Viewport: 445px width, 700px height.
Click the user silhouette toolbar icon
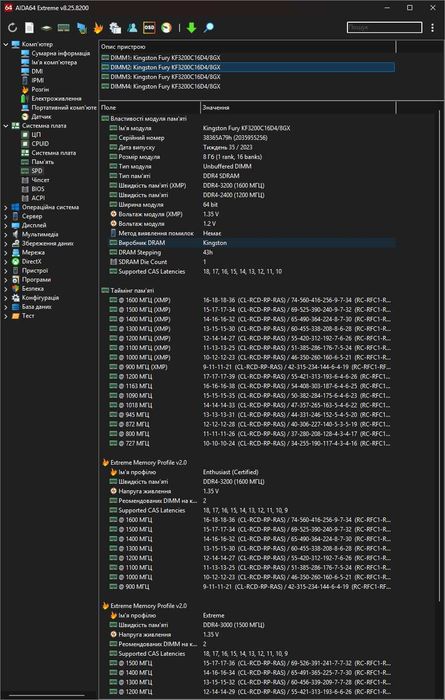click(x=132, y=28)
